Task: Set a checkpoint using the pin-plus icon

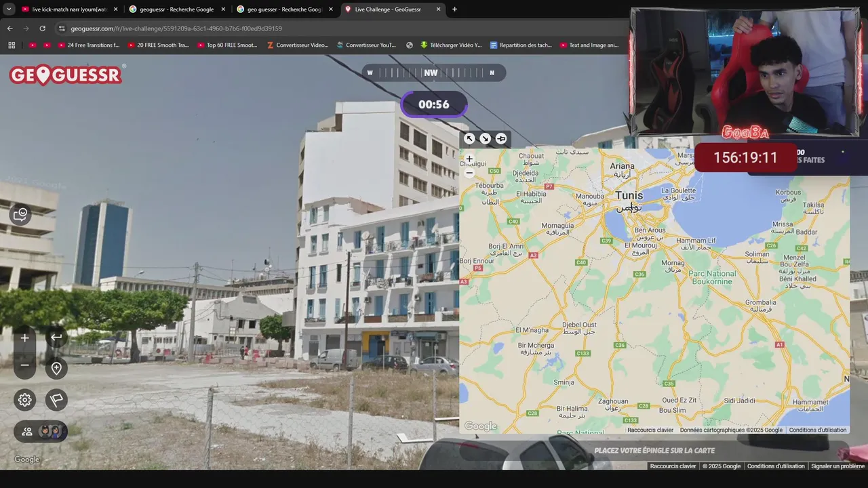Action: [56, 368]
